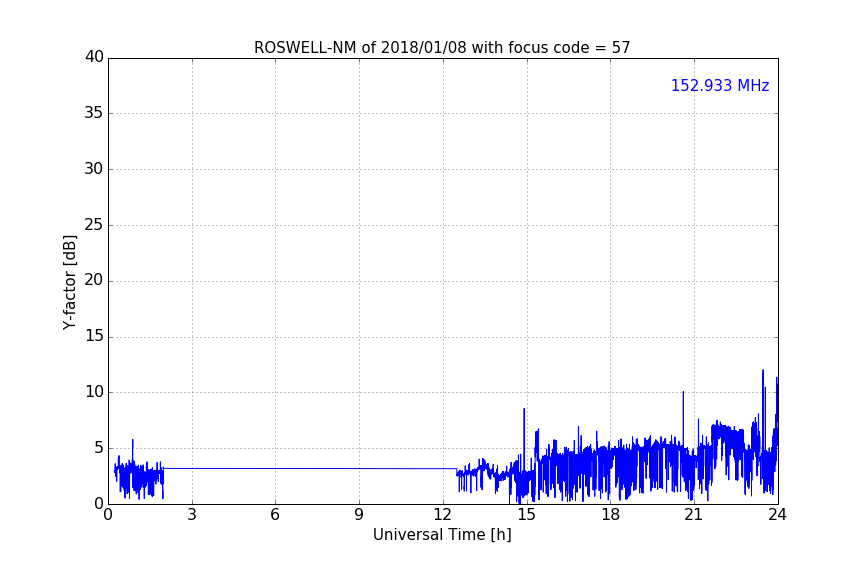The image size is (864, 576).
Task: Click the x-axis tick label '3'
Action: (x=192, y=515)
